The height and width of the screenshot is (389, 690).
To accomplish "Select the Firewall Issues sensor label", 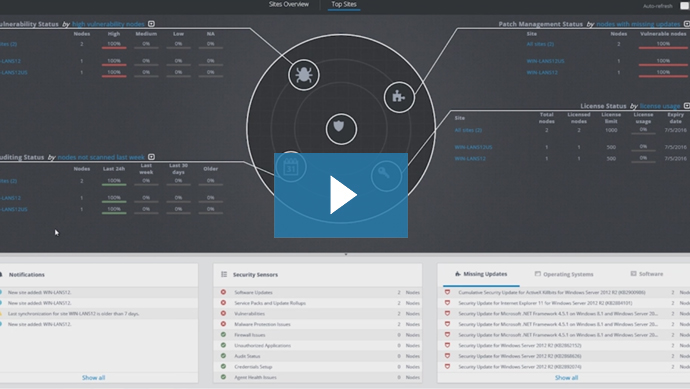I will point(250,335).
